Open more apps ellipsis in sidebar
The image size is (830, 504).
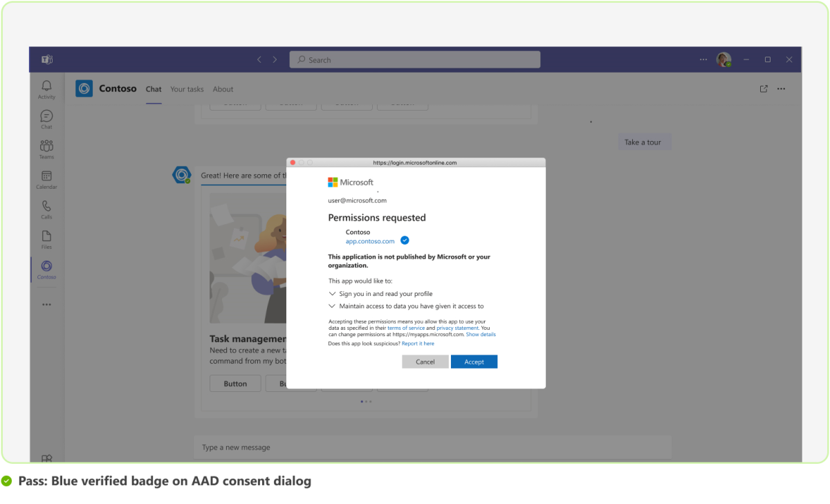coord(46,304)
